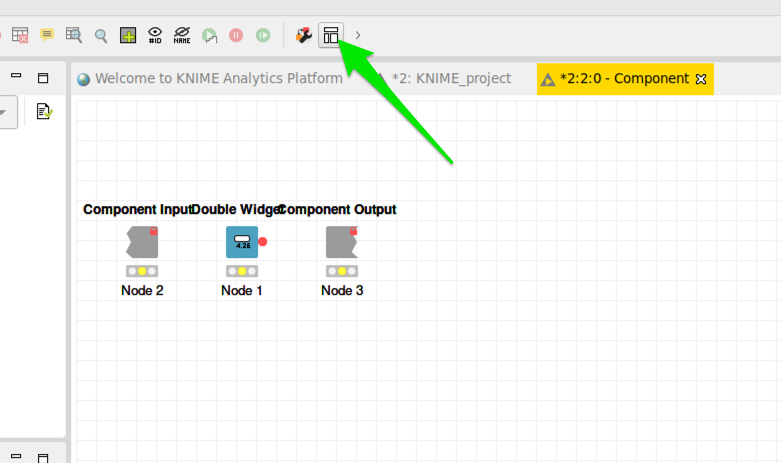Maximize the upper left side panel

pyautogui.click(x=43, y=78)
